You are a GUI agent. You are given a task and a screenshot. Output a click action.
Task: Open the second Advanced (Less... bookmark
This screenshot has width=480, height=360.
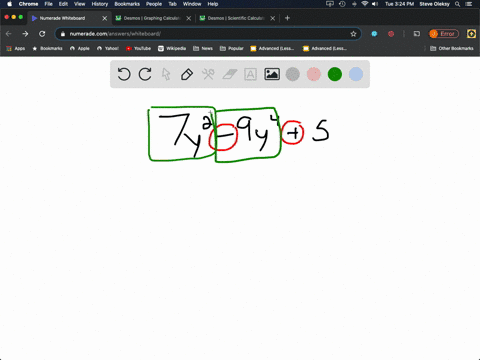click(325, 48)
